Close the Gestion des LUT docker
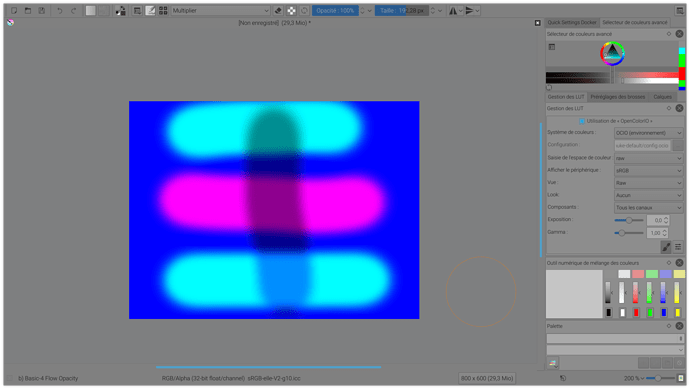 (679, 108)
